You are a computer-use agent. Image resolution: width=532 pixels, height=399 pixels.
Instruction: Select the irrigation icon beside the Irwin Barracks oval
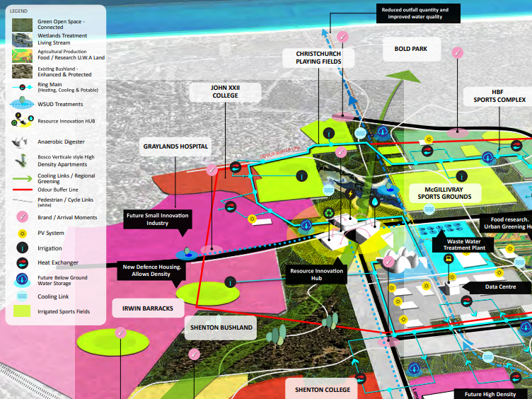coord(231,282)
